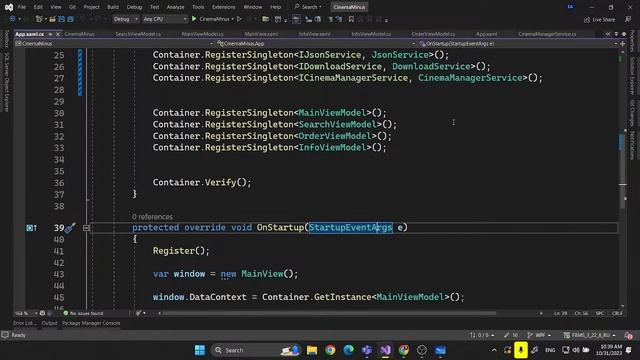
Task: Open the Package Manager Console tab
Action: [91, 323]
